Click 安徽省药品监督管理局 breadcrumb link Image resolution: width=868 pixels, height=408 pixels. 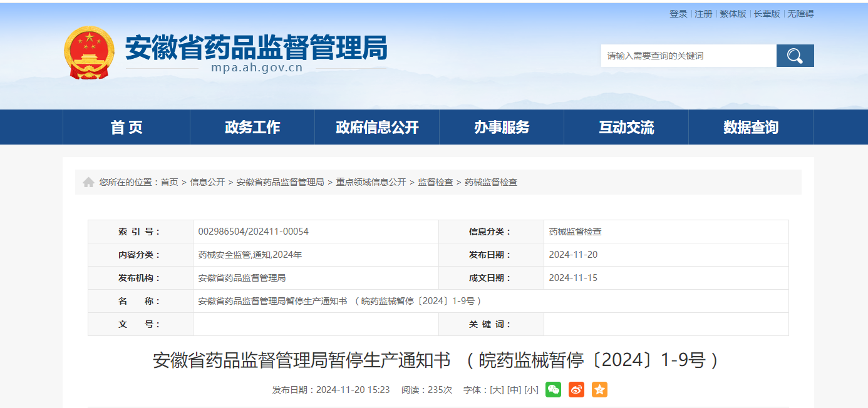[x=281, y=182]
